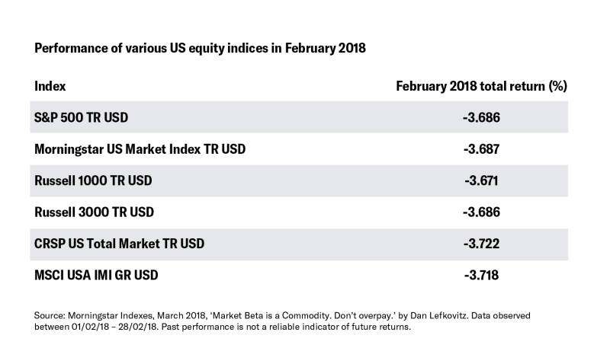Click the table title about US equity indices
610x364 pixels.
[200, 48]
